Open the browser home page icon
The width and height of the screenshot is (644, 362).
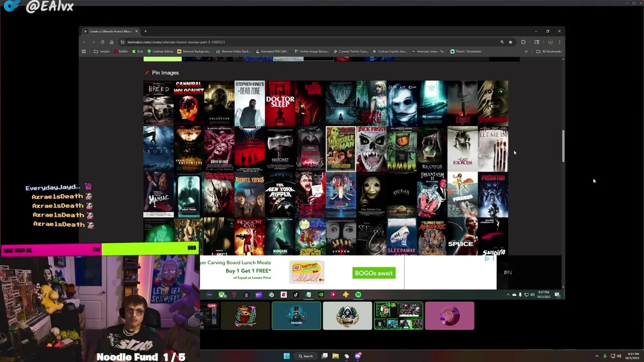coord(111,42)
